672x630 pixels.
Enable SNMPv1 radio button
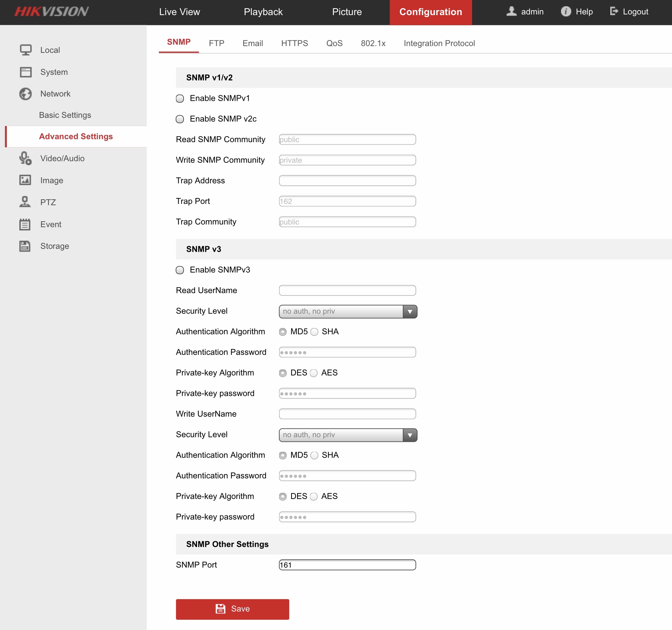(x=181, y=98)
